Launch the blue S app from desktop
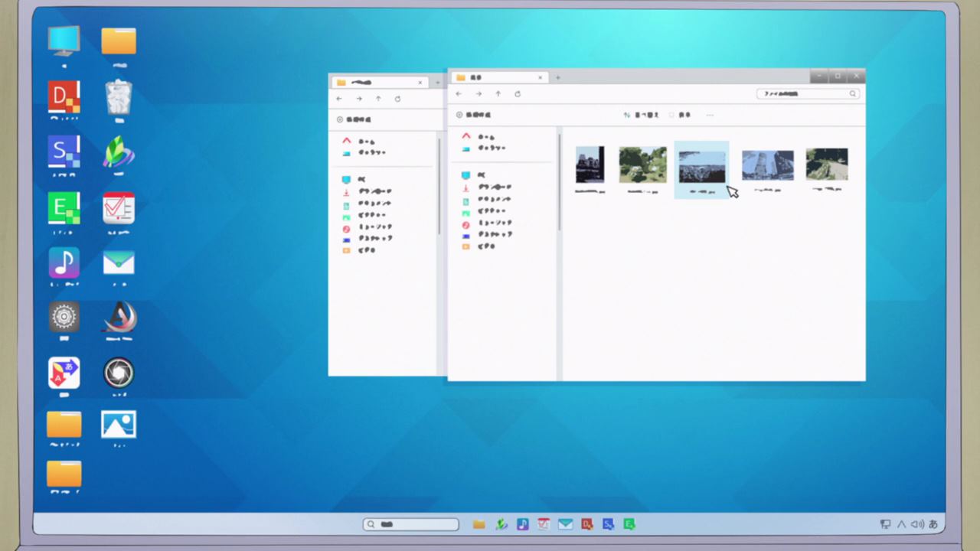 [64, 152]
